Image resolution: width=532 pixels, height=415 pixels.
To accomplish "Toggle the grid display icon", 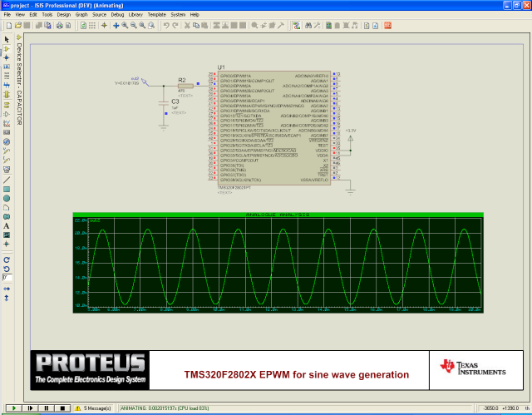I will [x=91, y=26].
